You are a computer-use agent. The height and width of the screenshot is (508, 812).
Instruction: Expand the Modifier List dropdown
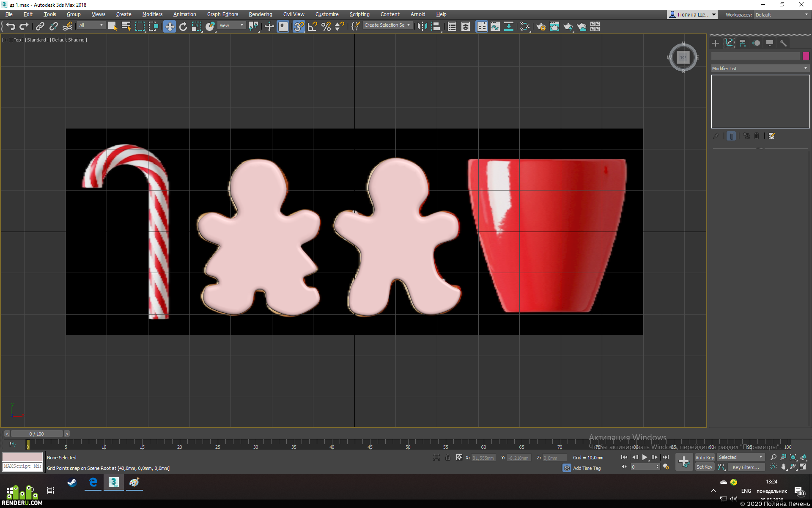[760, 68]
